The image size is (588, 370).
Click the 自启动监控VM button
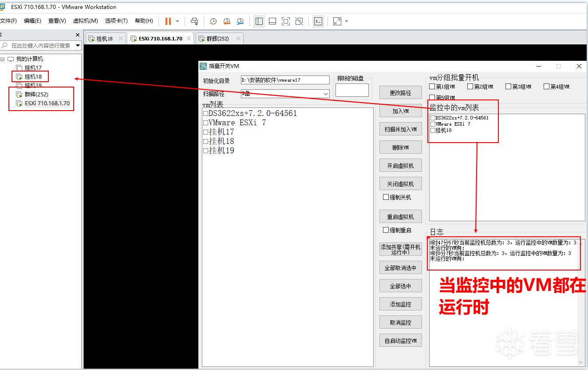click(x=401, y=341)
